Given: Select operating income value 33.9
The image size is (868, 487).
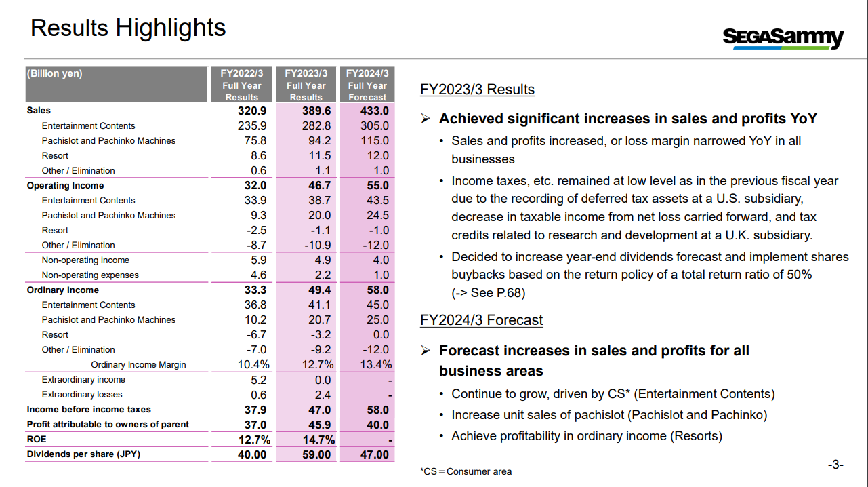Looking at the screenshot, I should click(x=255, y=200).
